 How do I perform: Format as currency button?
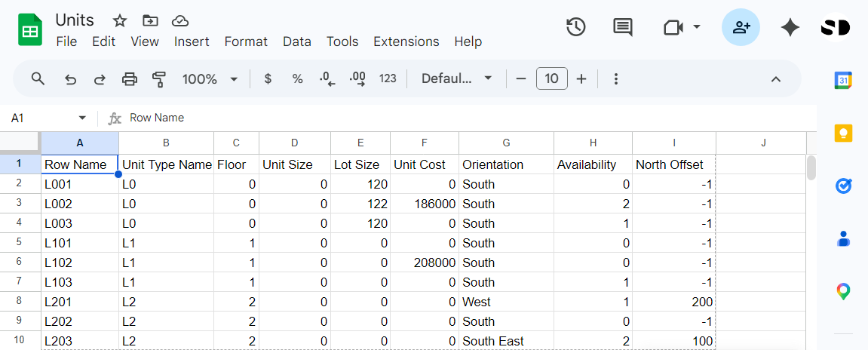pos(268,79)
